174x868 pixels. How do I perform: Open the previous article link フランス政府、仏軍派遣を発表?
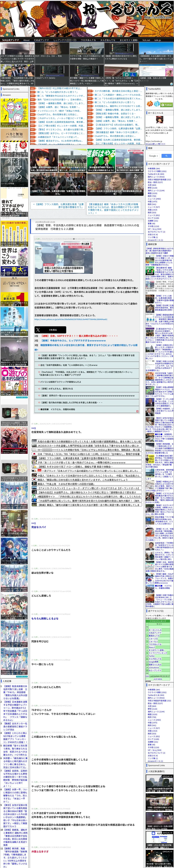[58, 206]
